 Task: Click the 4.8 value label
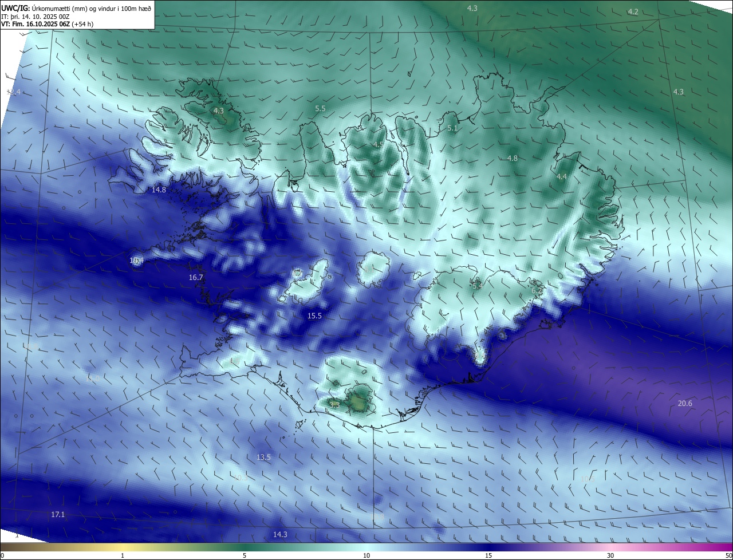[513, 159]
